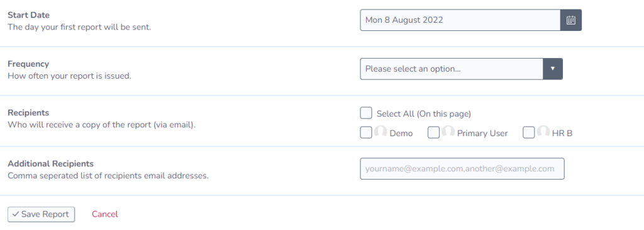Click the Cancel link
This screenshot has height=230, width=644.
(105, 214)
